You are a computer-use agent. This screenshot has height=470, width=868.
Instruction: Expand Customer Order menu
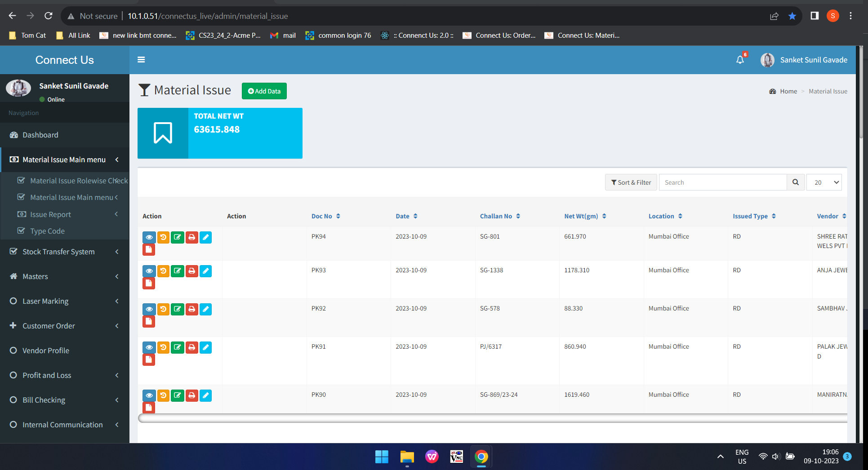tap(65, 326)
